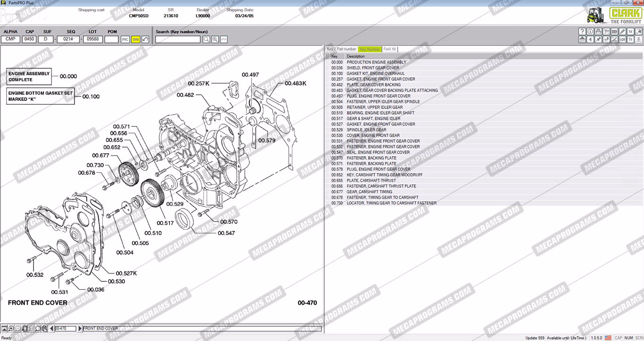Click the Shopping cart label in header
The width and height of the screenshot is (644, 341).
pyautogui.click(x=91, y=10)
